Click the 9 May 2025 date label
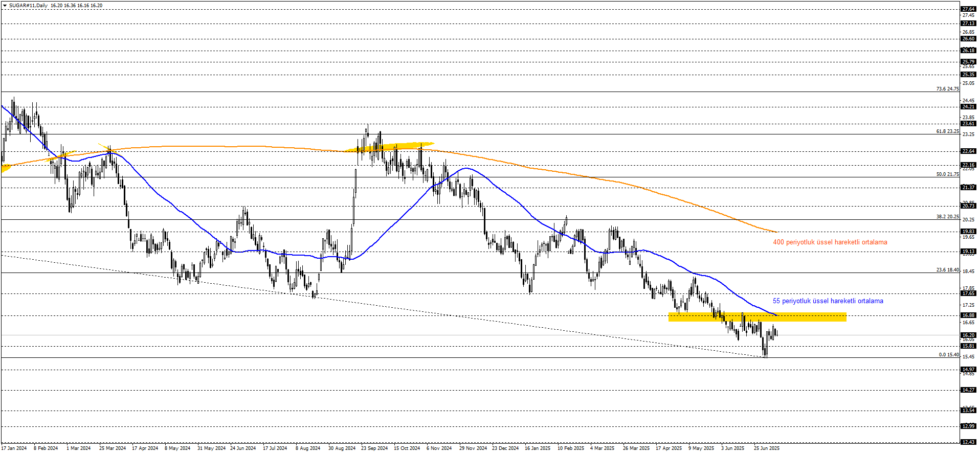 (701, 448)
